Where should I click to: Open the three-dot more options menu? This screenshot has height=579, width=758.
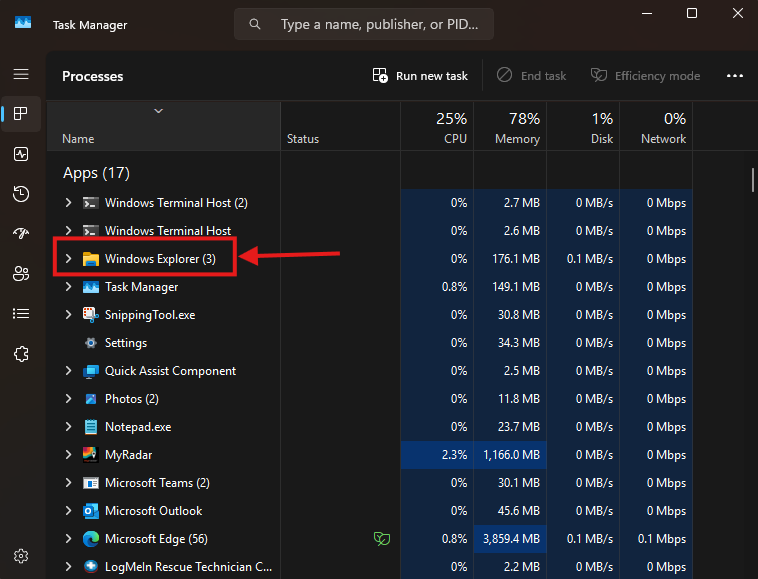tap(735, 76)
